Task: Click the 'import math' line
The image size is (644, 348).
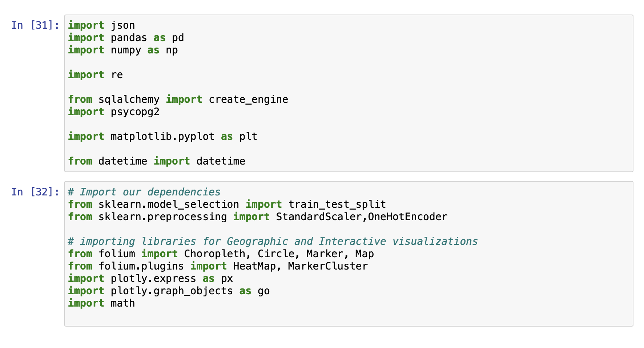Action: click(101, 303)
